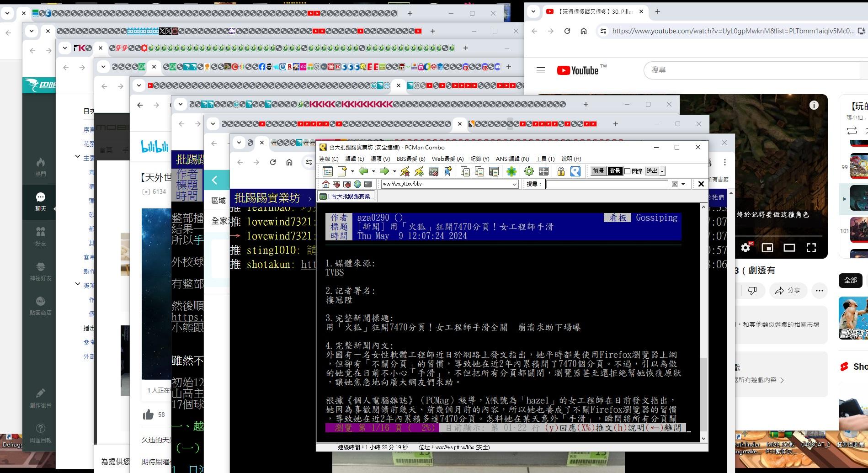Click the reconnect lightning icon in PCMan
The width and height of the screenshot is (868, 473).
coord(419,171)
